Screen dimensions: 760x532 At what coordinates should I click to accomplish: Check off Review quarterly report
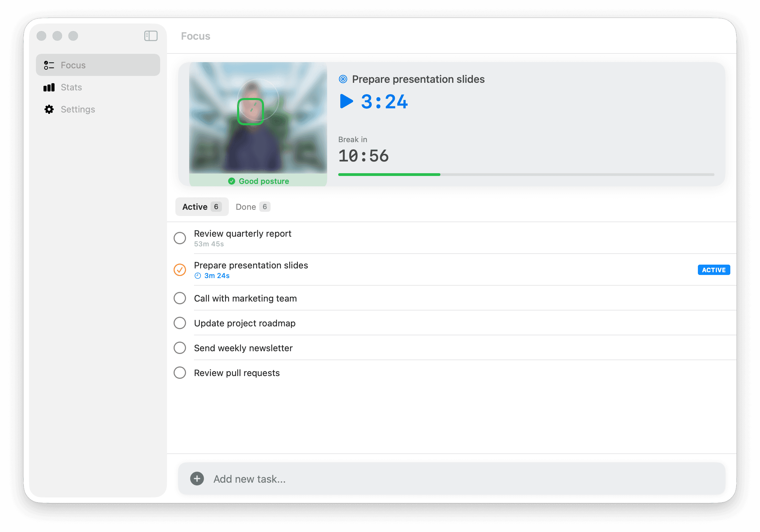(x=179, y=238)
